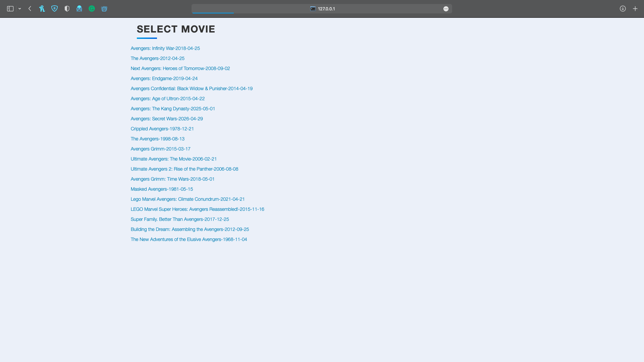Image resolution: width=644 pixels, height=362 pixels.
Task: Click the blue shield privacy extension icon
Action: point(54,9)
